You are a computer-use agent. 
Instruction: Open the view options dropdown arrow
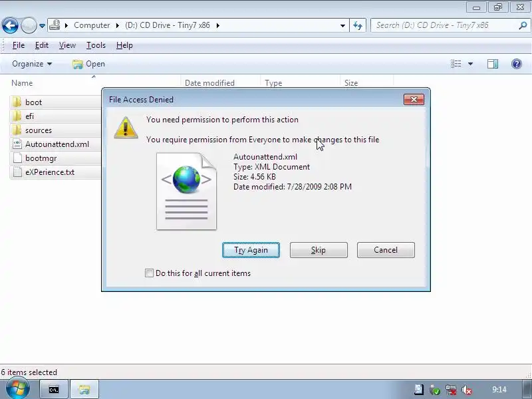click(470, 64)
